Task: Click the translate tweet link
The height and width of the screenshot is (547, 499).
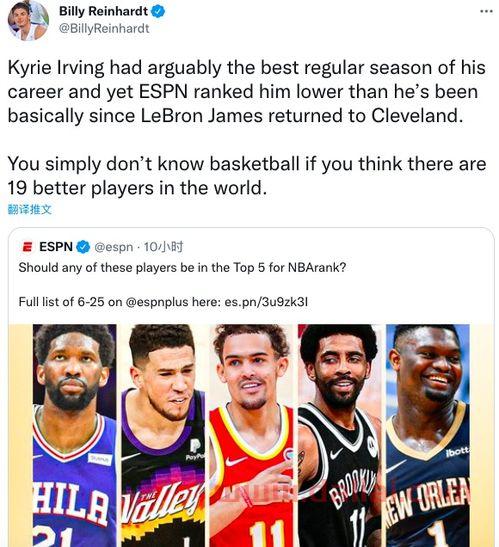Action: [x=30, y=209]
